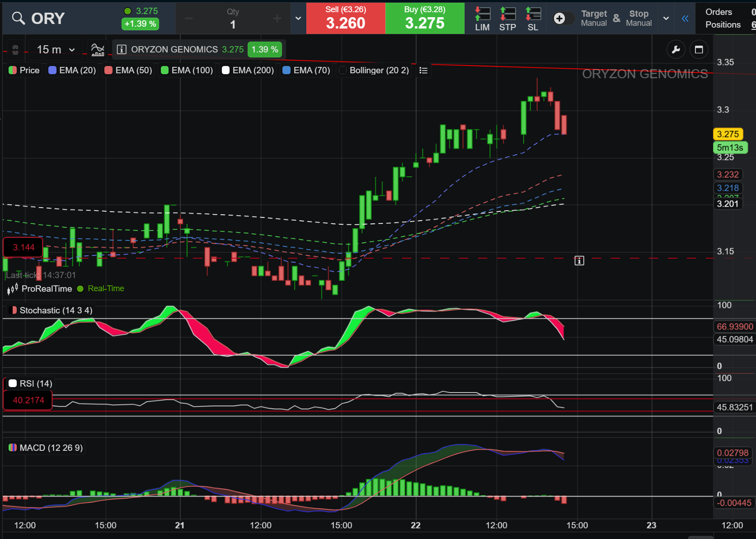The image size is (756, 539).
Task: Click the green Buy 3.275 button
Action: coord(425,19)
